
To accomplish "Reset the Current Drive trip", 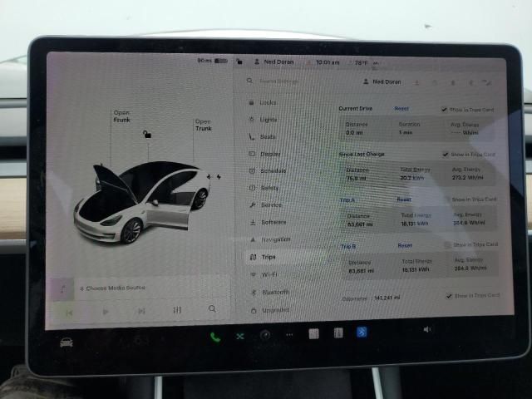I will (x=401, y=109).
